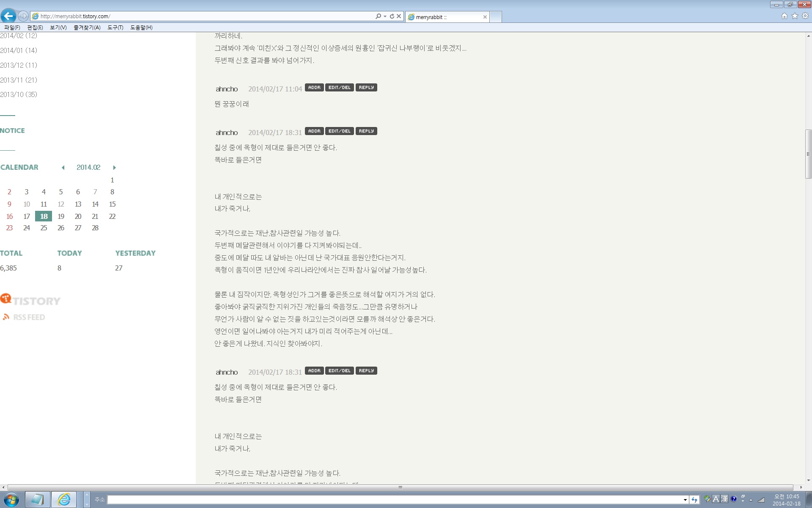This screenshot has height=508, width=812.
Task: Click Internet Explorer taskbar icon
Action: 64,500
